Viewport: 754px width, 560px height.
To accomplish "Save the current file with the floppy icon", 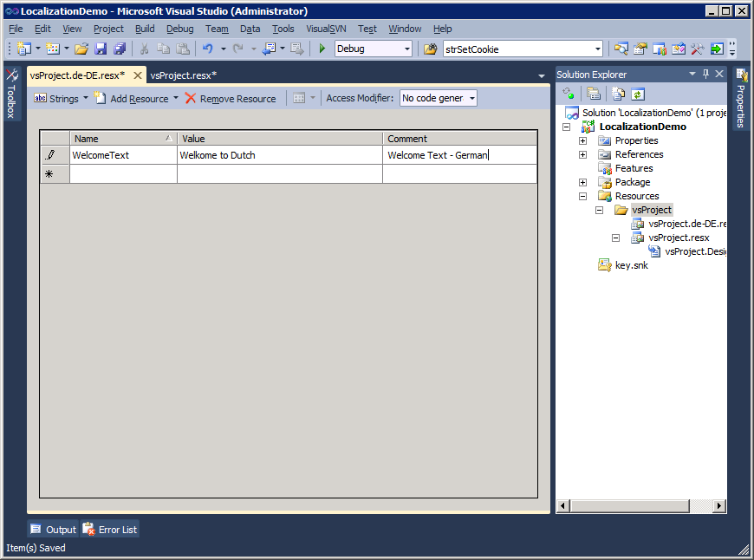I will click(101, 49).
